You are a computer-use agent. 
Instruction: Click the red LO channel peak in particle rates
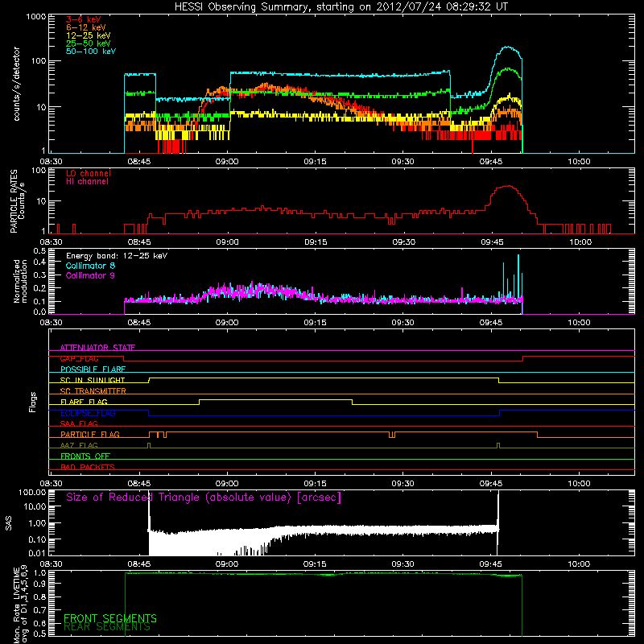[509, 186]
